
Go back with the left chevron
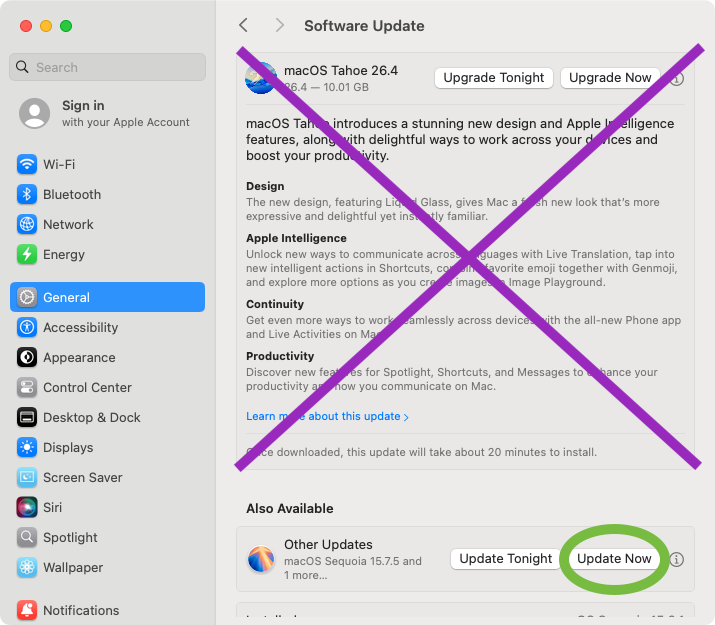click(244, 26)
